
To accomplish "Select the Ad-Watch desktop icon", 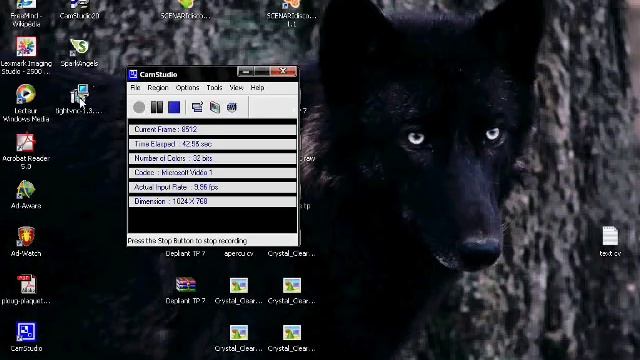I will pos(26,237).
